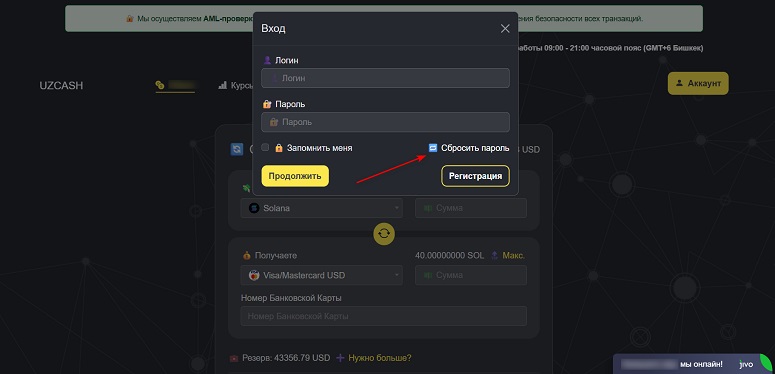Close the Вход login dialog
The width and height of the screenshot is (775, 374).
coord(505,29)
